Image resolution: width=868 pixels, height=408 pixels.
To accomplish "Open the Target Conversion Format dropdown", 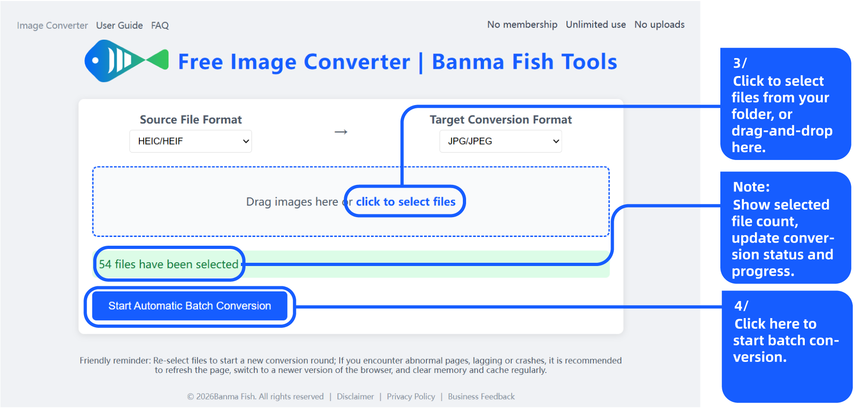I will pyautogui.click(x=501, y=141).
